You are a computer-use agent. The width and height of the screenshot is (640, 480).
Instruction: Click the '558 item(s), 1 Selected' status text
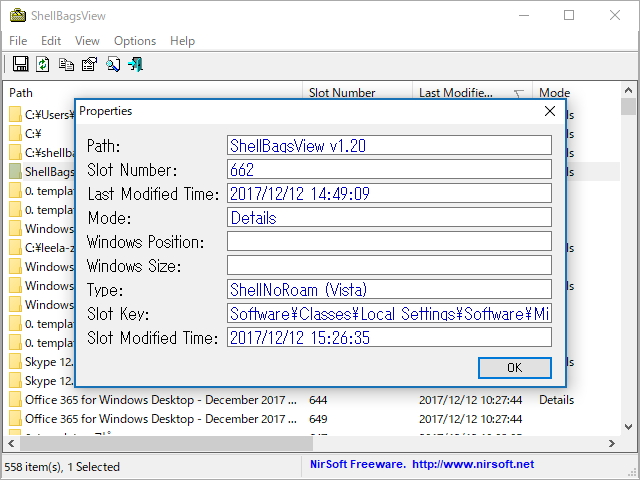pos(62,467)
